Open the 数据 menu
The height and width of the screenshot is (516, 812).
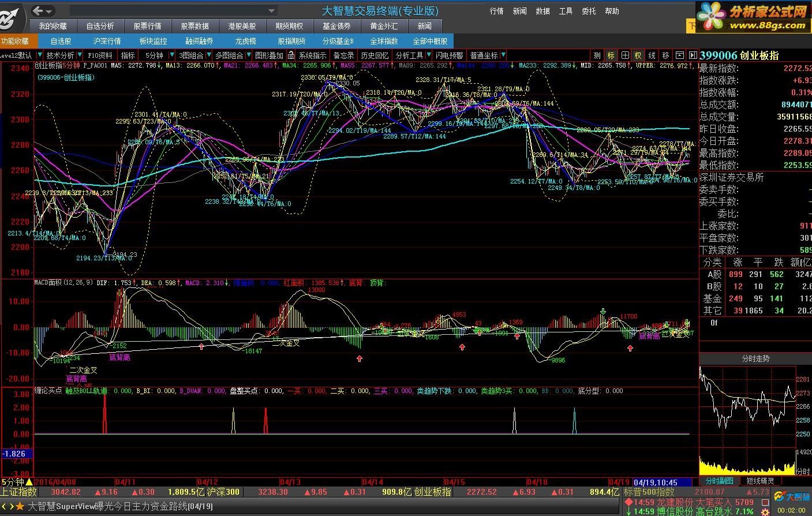point(543,11)
